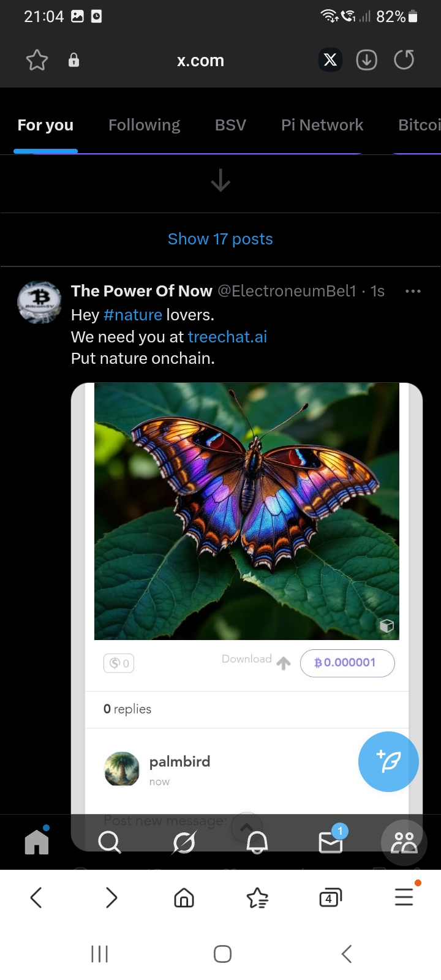This screenshot has width=441, height=980.
Task: Open browser tabs switcher showing 4
Action: pos(330,898)
